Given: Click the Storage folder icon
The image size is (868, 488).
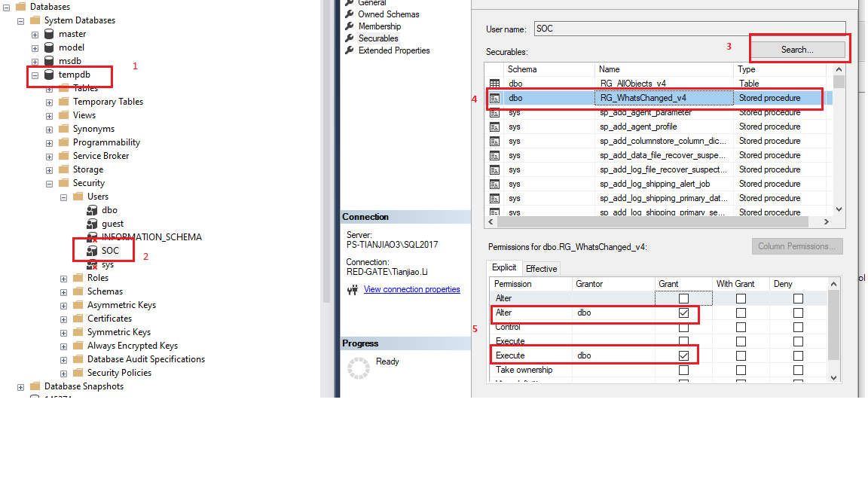Looking at the screenshot, I should click(x=63, y=169).
